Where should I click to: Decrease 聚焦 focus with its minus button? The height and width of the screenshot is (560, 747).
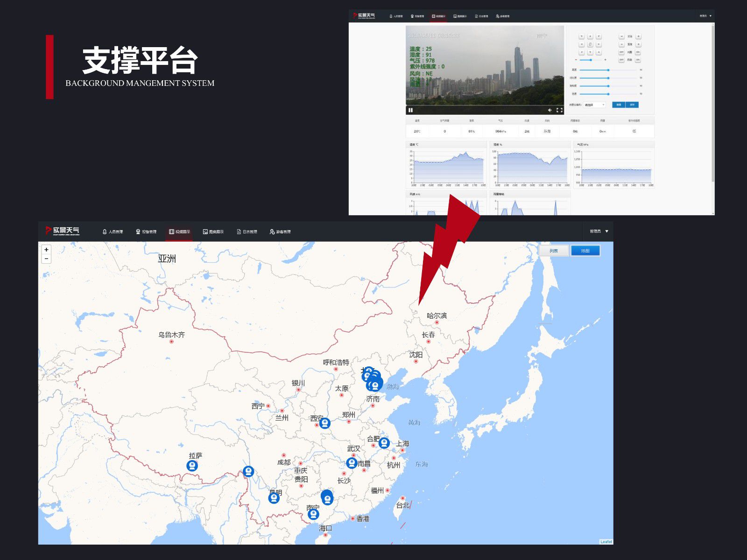pyautogui.click(x=621, y=44)
